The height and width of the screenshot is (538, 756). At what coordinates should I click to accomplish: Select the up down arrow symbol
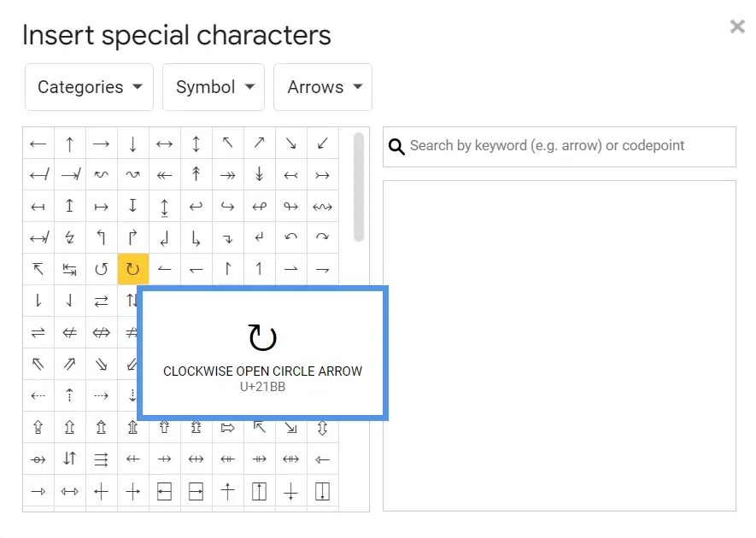(x=196, y=143)
